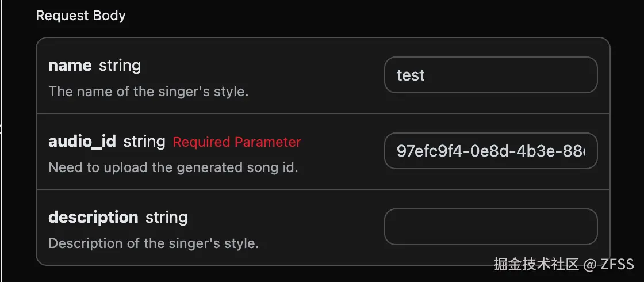Click the bold name parameter label

(x=70, y=66)
